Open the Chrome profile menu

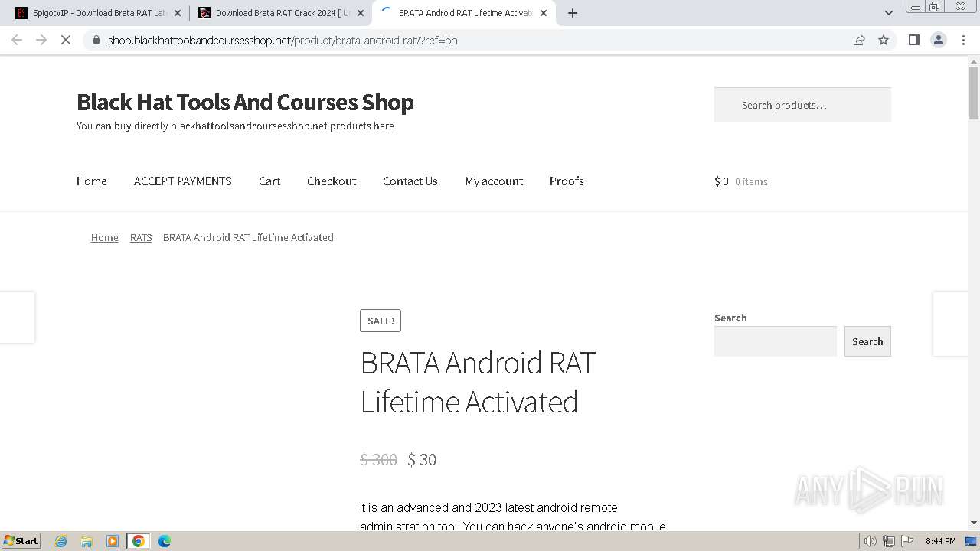(x=939, y=40)
